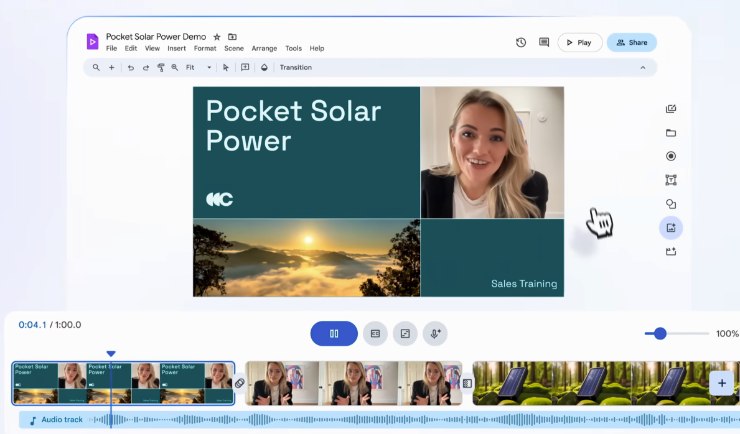Screen dimensions: 740x434
Task: Open the highlighted AI image icon in sidebar
Action: (671, 228)
